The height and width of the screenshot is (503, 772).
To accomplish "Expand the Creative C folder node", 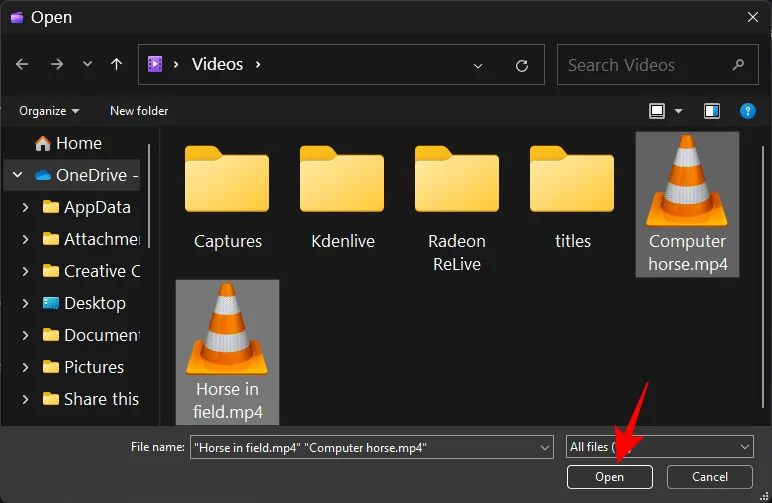I will [26, 271].
